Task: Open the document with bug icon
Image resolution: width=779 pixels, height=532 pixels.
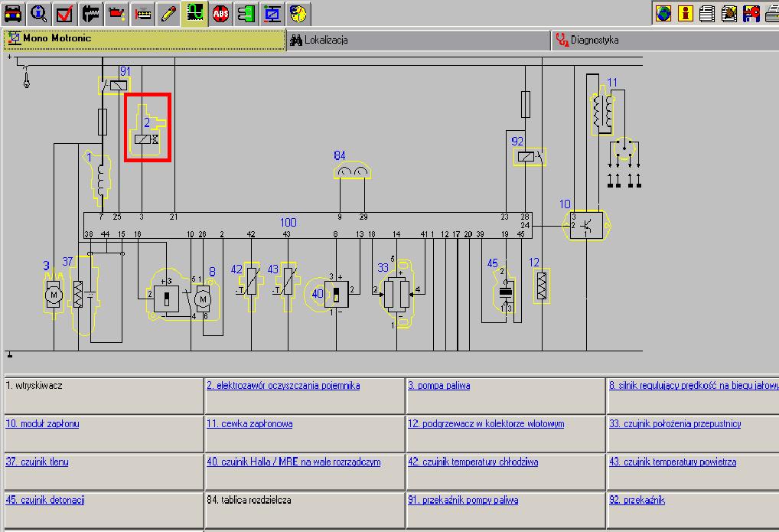Action: [x=729, y=14]
